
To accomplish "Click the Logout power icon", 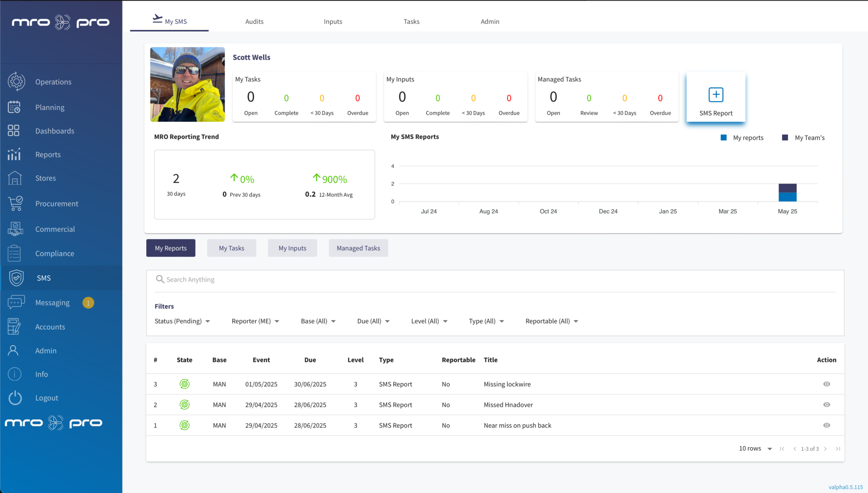I will 15,398.
